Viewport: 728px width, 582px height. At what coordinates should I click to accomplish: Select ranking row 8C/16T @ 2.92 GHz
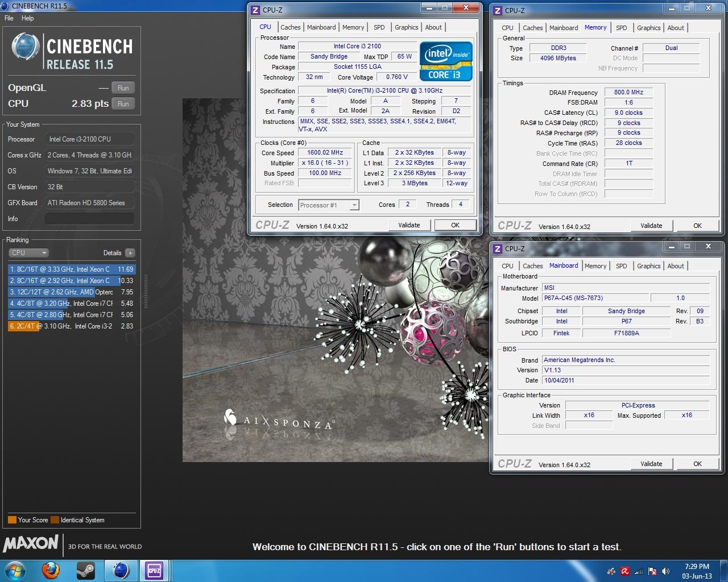point(72,281)
